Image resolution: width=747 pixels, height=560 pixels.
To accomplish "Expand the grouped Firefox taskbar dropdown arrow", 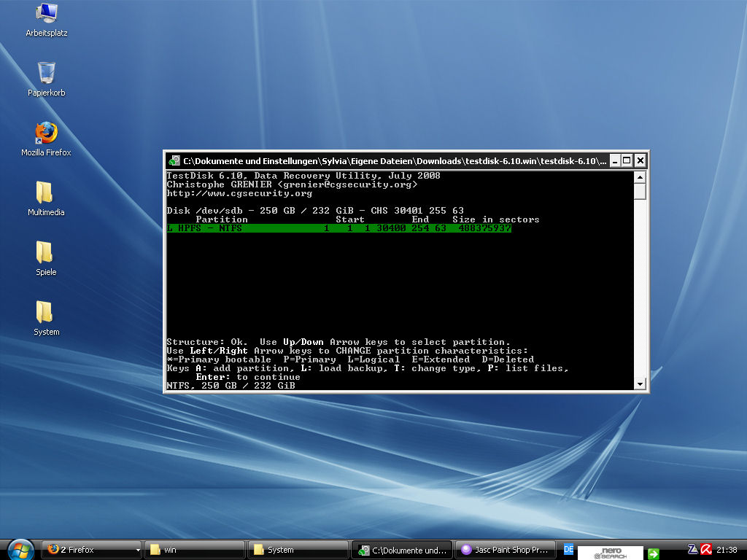I will (x=138, y=550).
